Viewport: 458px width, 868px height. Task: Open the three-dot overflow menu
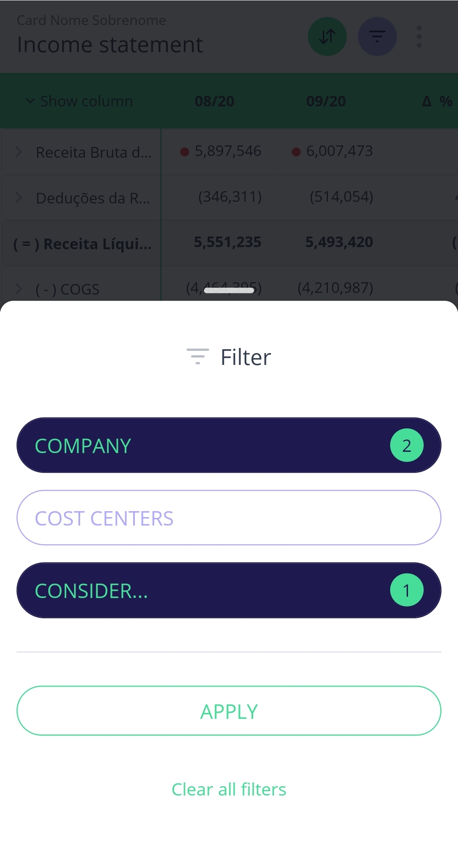[419, 36]
